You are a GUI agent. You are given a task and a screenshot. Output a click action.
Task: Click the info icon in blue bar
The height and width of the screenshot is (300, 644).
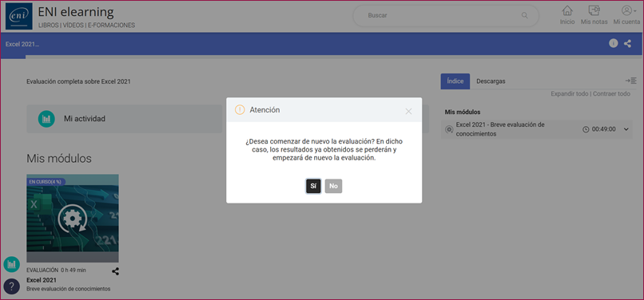(x=613, y=44)
